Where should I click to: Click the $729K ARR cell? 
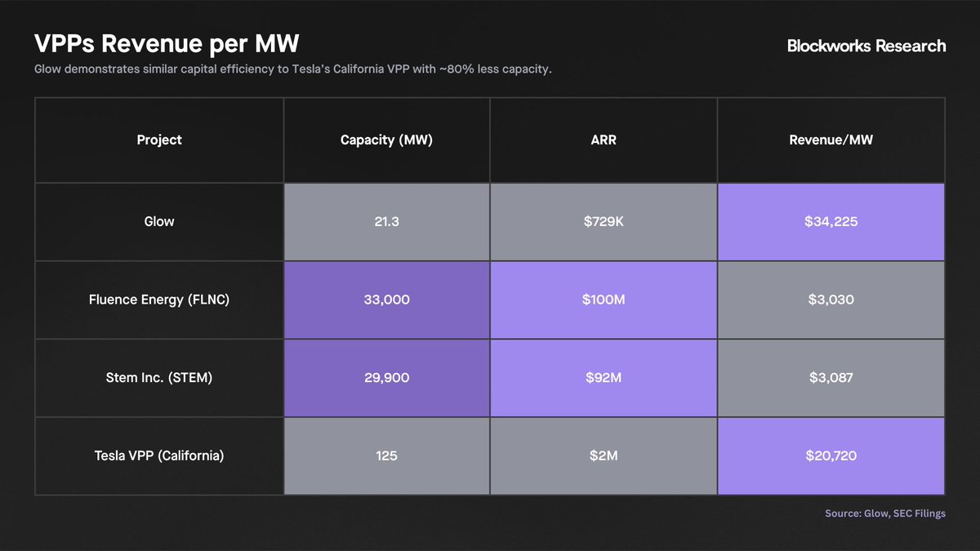[x=604, y=221]
